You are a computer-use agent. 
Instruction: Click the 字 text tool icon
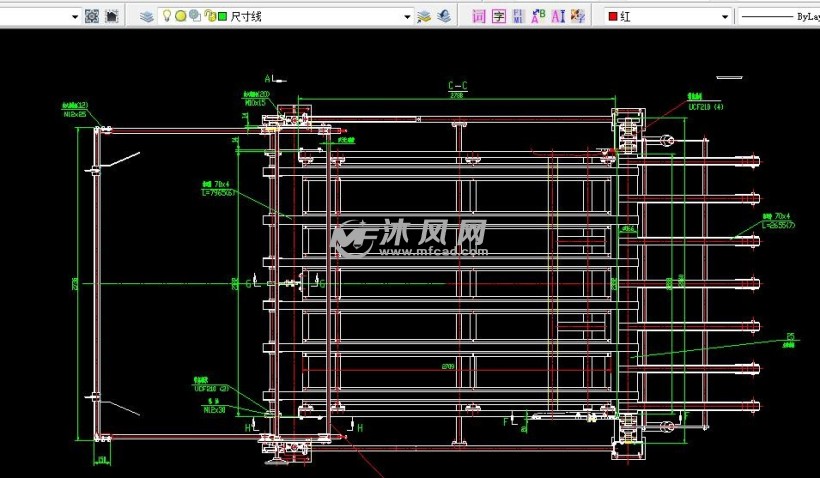tap(498, 16)
